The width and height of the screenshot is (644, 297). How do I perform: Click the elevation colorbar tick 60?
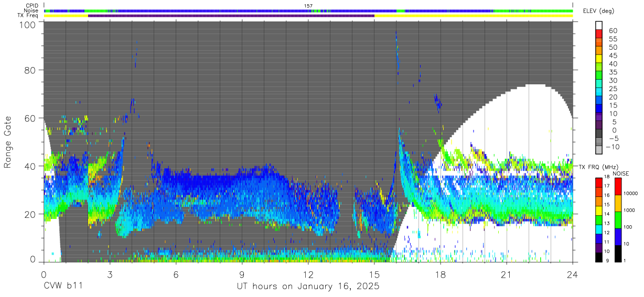pos(613,31)
